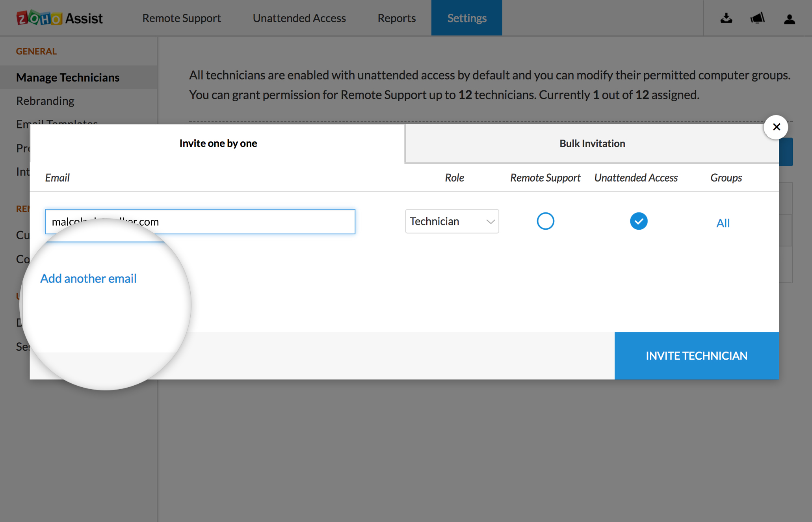Click the role dropdown chevron arrow
This screenshot has width=812, height=522.
click(490, 221)
